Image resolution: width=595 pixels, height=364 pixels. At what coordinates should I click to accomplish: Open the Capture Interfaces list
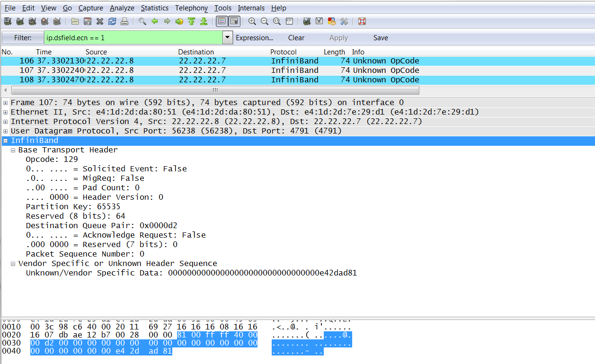pos(7,21)
